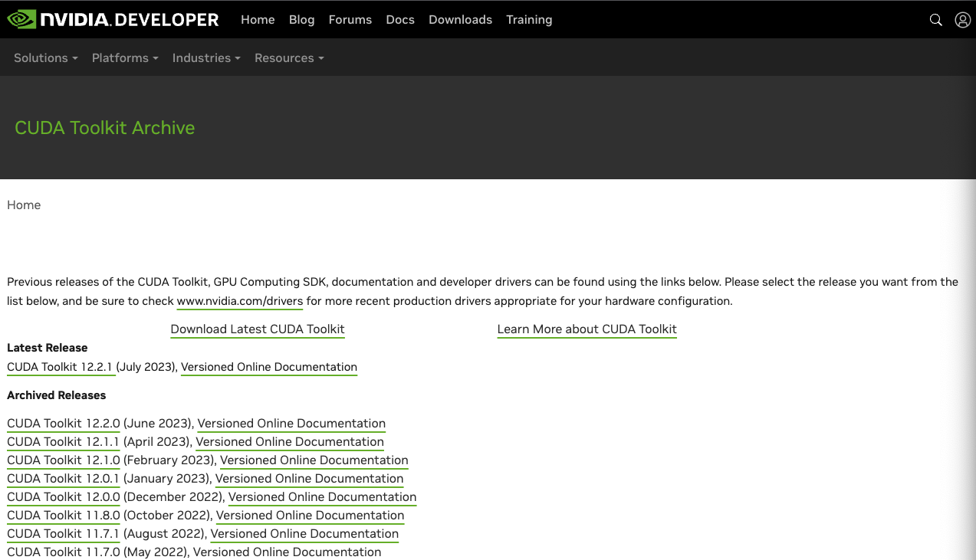Open CUDA Toolkit 12.0.1 link

(x=63, y=479)
